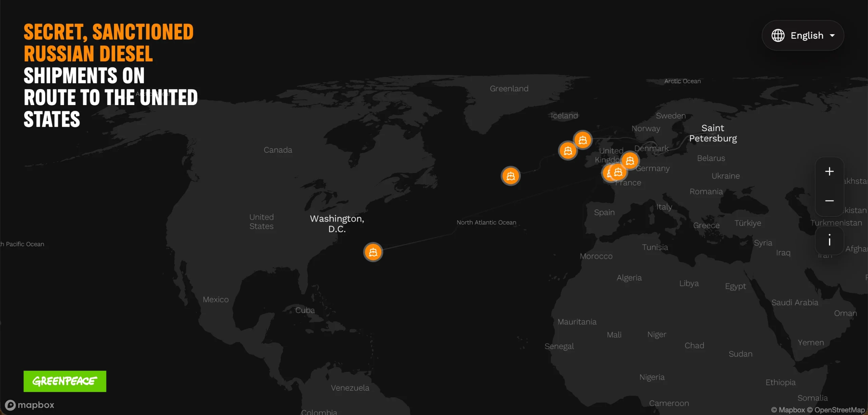This screenshot has height=415, width=868.
Task: Zoom in using the plus button
Action: 829,171
